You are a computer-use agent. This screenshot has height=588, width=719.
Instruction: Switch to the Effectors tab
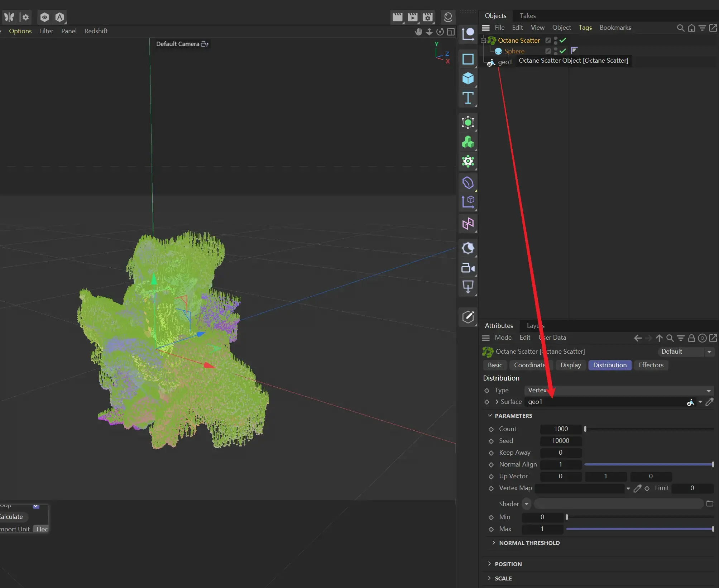coord(651,365)
